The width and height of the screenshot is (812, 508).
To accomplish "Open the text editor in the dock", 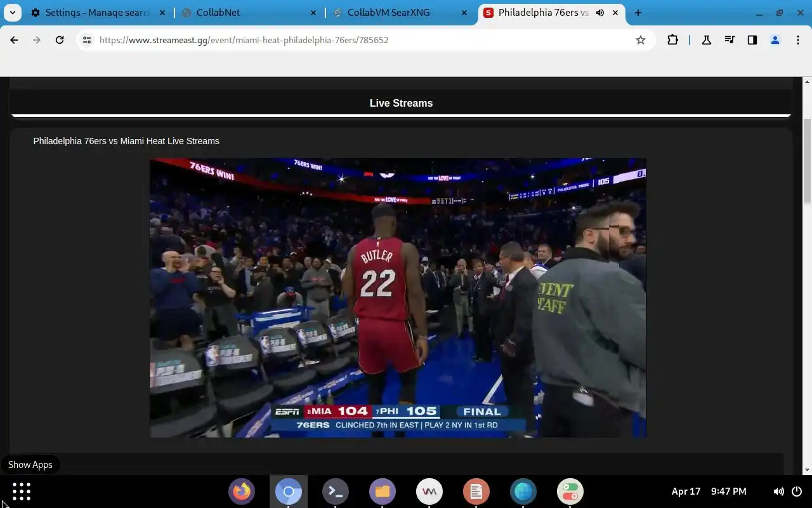I will tap(476, 491).
